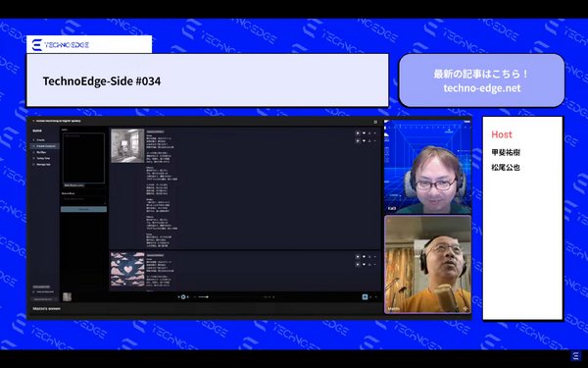Play the first track of the room-artwork song
This screenshot has width=588, height=368.
pos(358,132)
